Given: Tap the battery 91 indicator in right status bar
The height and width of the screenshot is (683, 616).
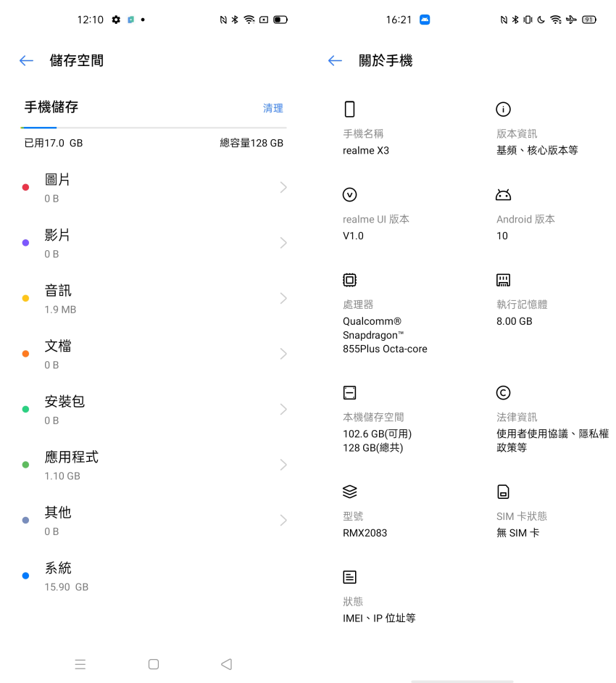Looking at the screenshot, I should [x=589, y=20].
